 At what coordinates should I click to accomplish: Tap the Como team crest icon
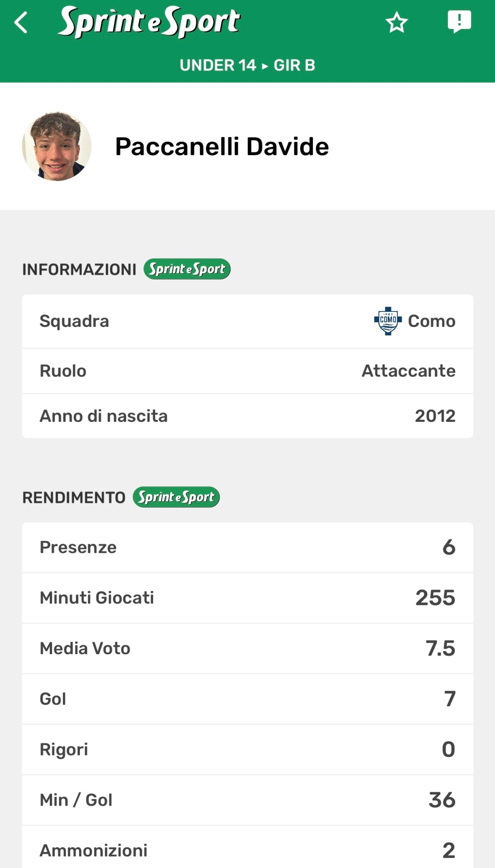388,321
